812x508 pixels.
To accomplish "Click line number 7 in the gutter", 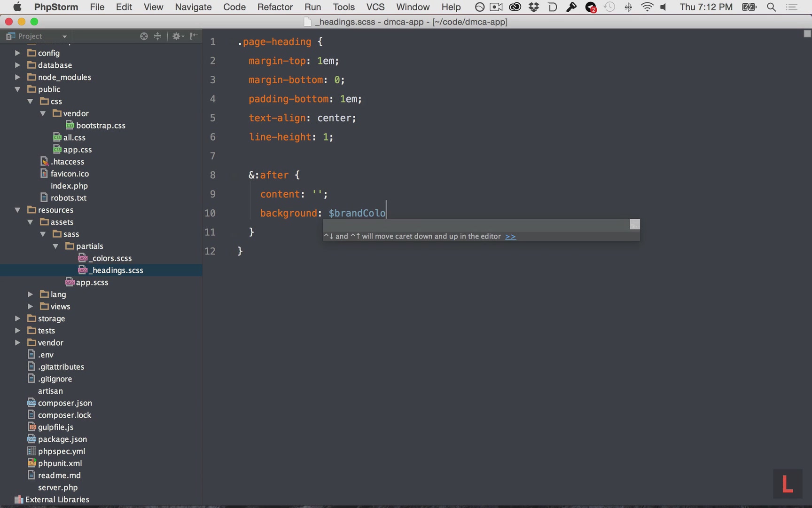I will coord(212,156).
